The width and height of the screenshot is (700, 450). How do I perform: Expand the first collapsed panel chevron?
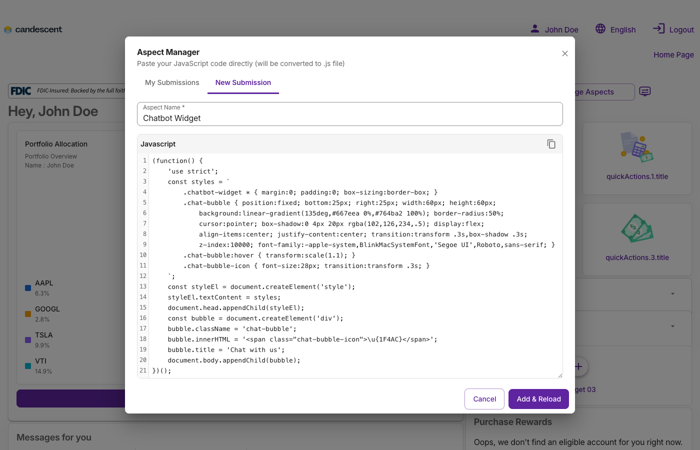click(x=673, y=294)
